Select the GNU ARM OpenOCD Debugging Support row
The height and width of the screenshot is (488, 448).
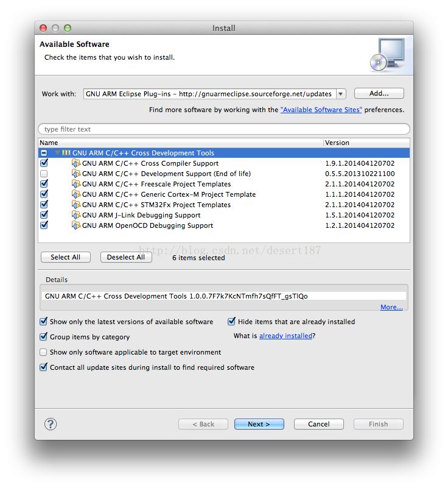[224, 225]
